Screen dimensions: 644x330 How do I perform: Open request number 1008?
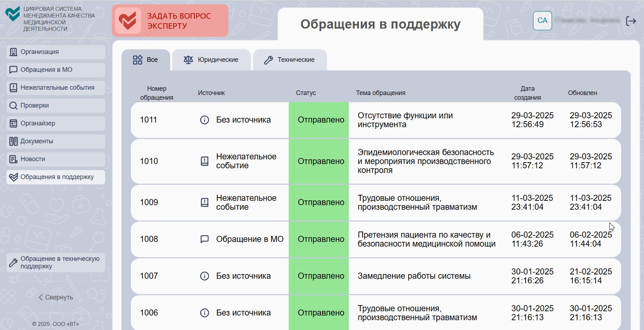pos(149,239)
